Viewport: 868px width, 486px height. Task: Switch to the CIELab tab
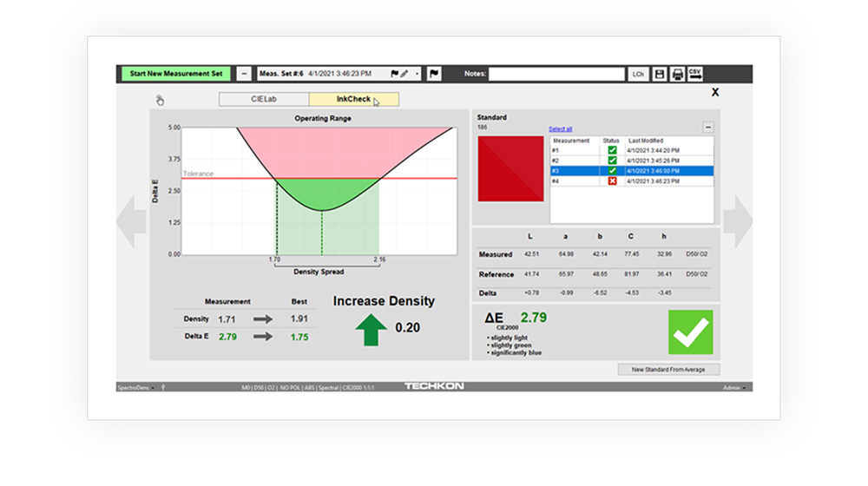pos(264,100)
